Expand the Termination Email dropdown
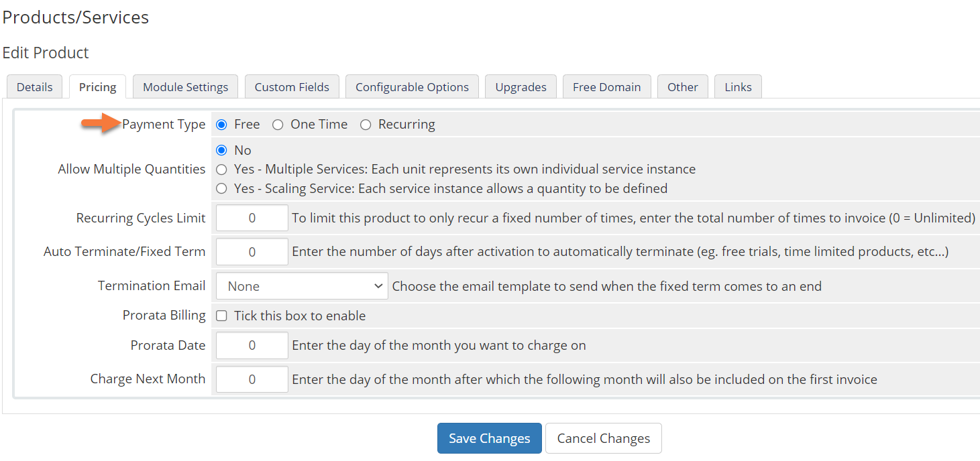 [301, 286]
